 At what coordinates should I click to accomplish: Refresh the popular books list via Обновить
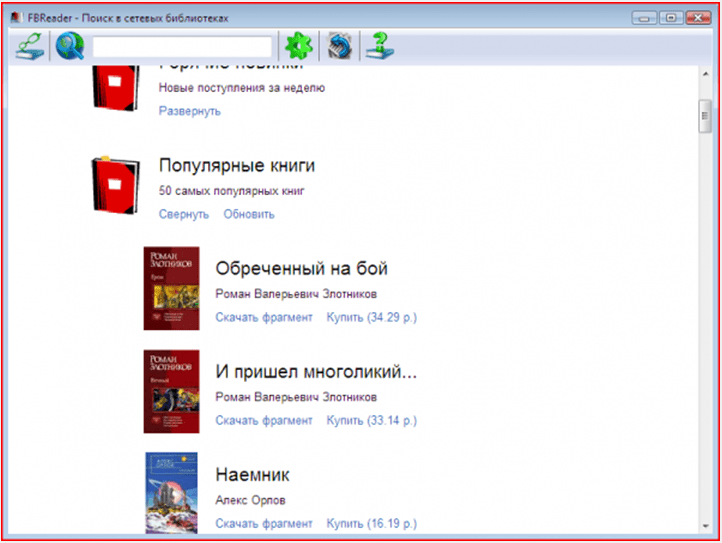(x=248, y=214)
